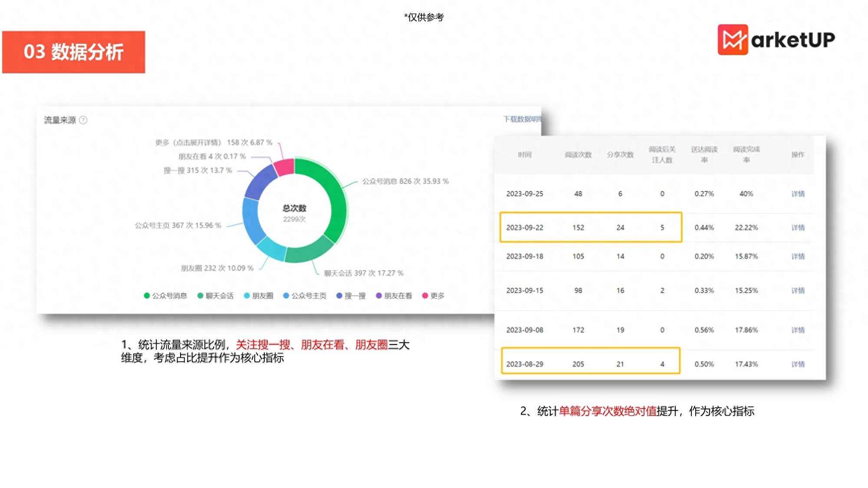Open 详情 for the 2023-09-15 row
The width and height of the screenshot is (868, 488).
[798, 291]
